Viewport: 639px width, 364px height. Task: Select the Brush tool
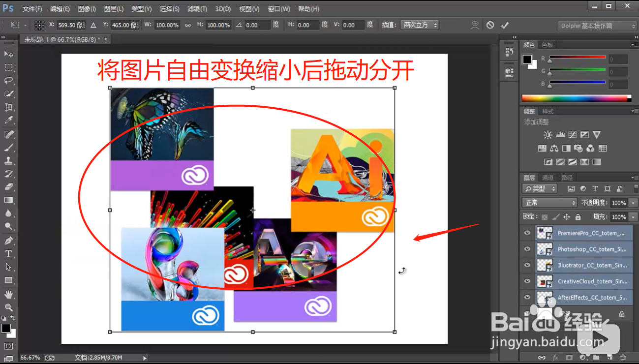8,147
